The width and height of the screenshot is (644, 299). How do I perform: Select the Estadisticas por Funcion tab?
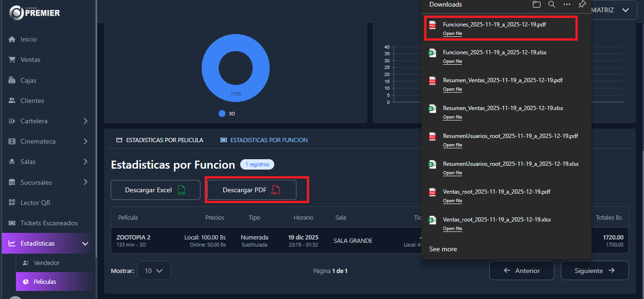[x=264, y=140]
